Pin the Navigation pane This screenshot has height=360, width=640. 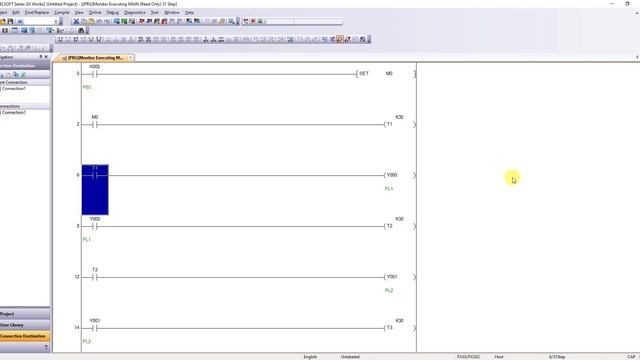[x=40, y=57]
